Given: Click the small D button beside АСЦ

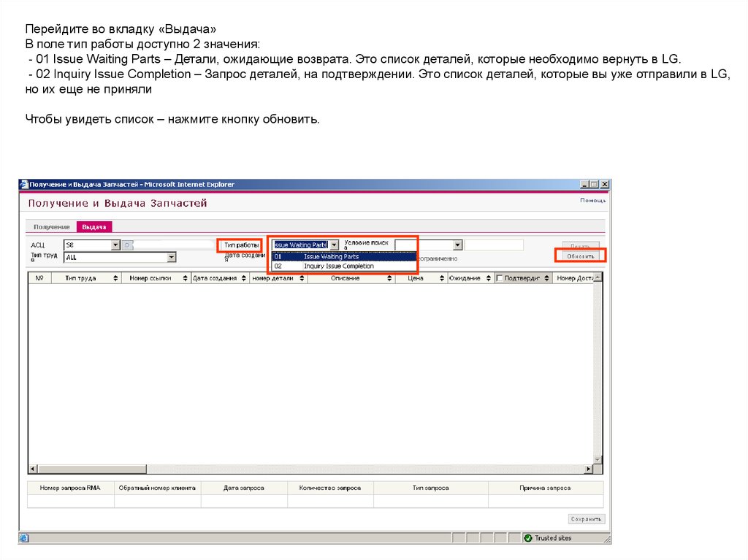Looking at the screenshot, I should pos(127,245).
